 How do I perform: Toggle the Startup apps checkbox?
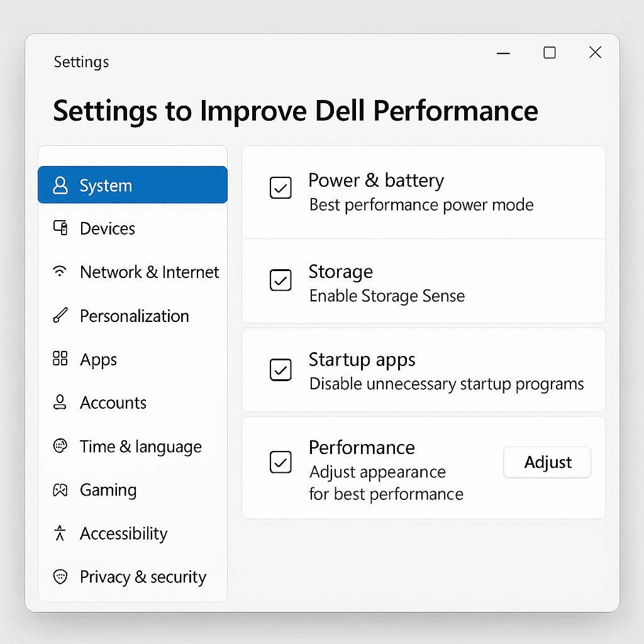(x=280, y=369)
